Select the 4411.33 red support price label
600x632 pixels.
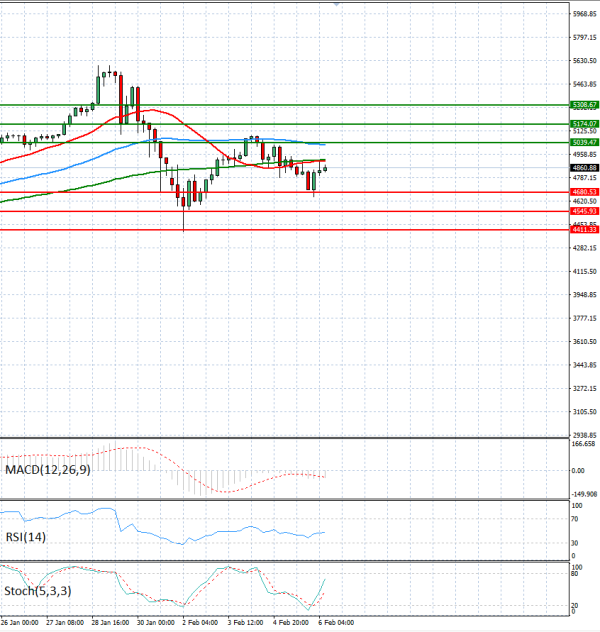click(x=585, y=230)
